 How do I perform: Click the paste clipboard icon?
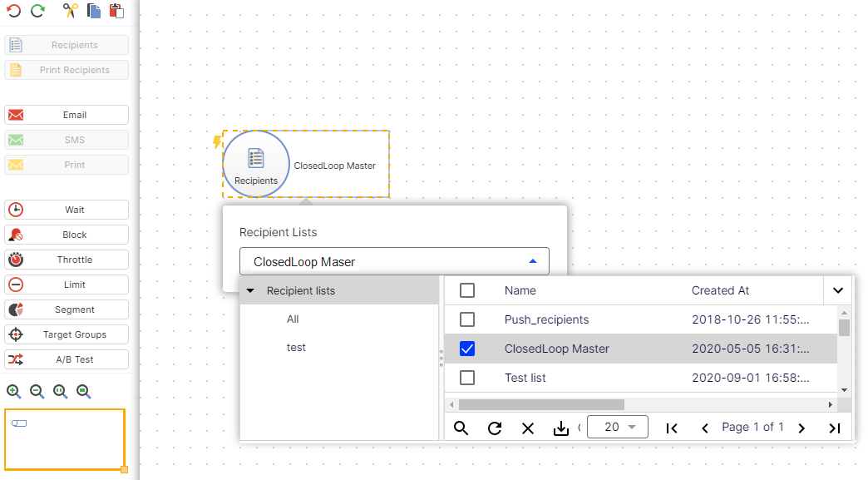click(x=116, y=11)
